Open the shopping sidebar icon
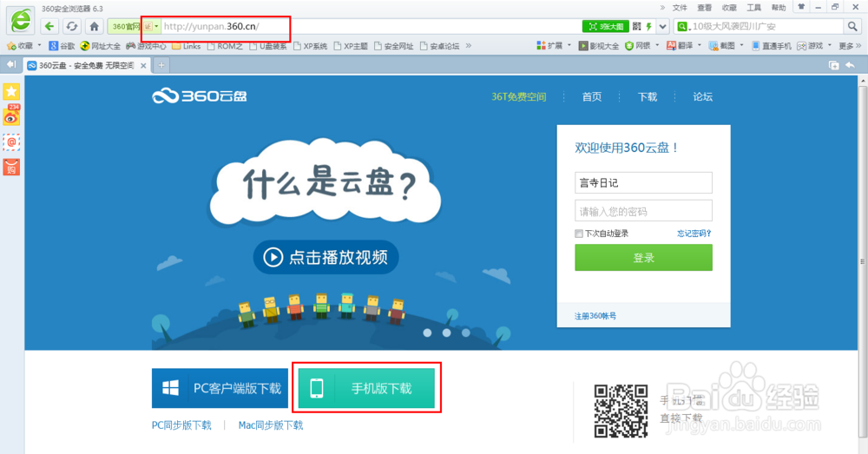This screenshot has width=868, height=454. point(11,167)
